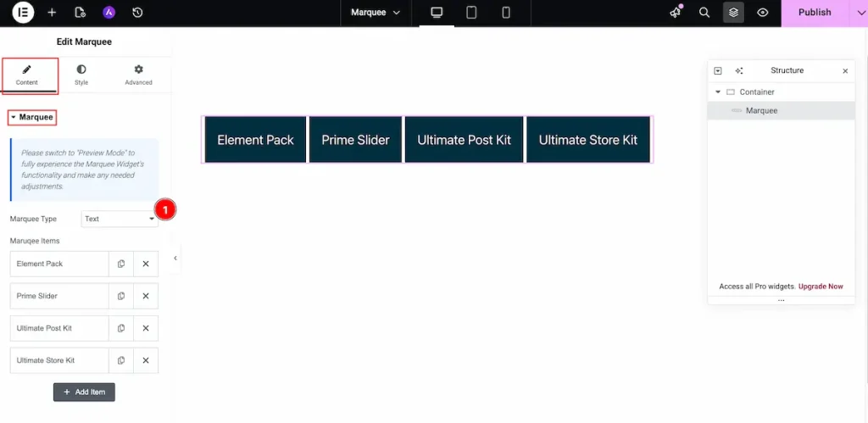868x423 pixels.
Task: Switch to mobile responsive view
Action: coord(506,13)
